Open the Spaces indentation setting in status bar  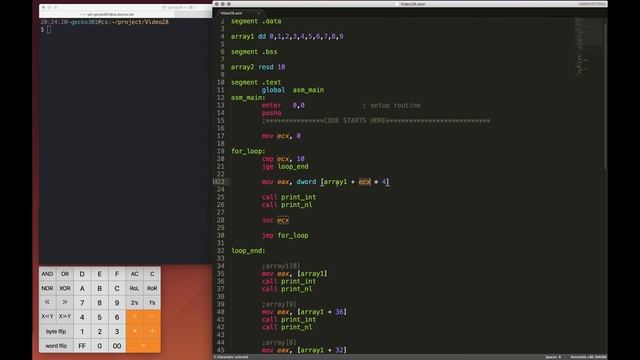(x=553, y=357)
